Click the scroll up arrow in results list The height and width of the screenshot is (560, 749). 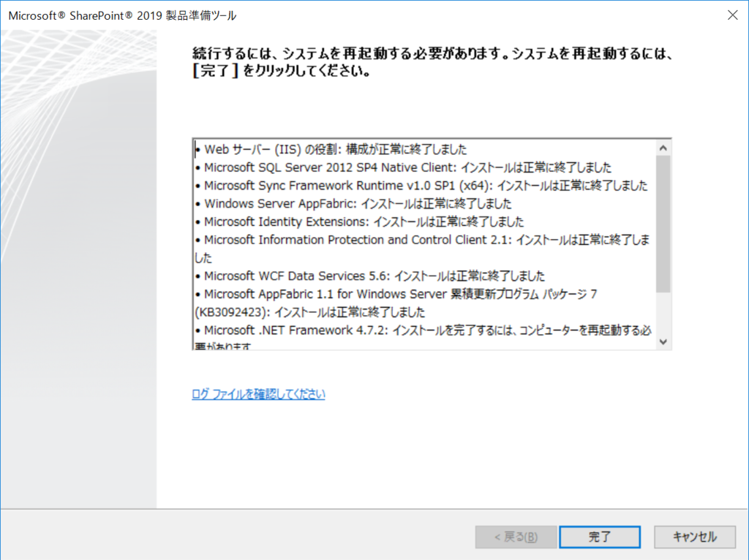663,148
